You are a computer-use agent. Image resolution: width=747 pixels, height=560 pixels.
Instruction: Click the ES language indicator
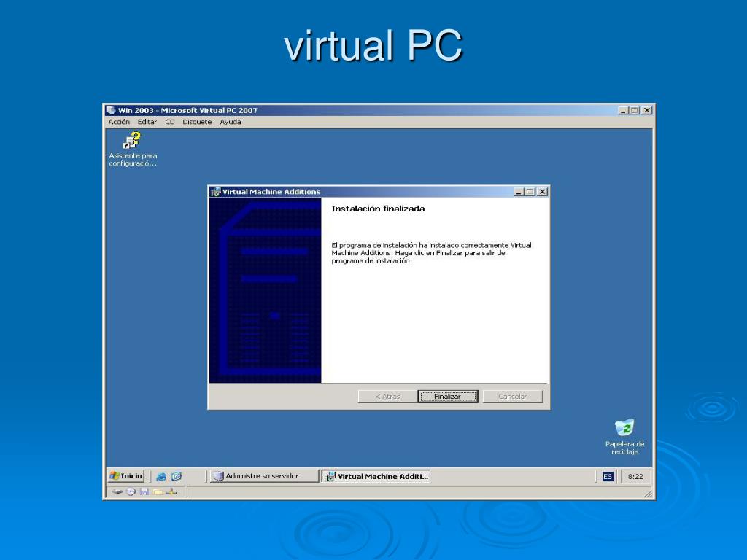(x=608, y=476)
